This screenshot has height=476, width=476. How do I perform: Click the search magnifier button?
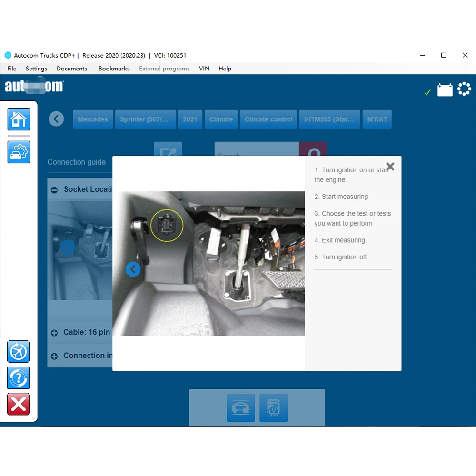click(313, 149)
